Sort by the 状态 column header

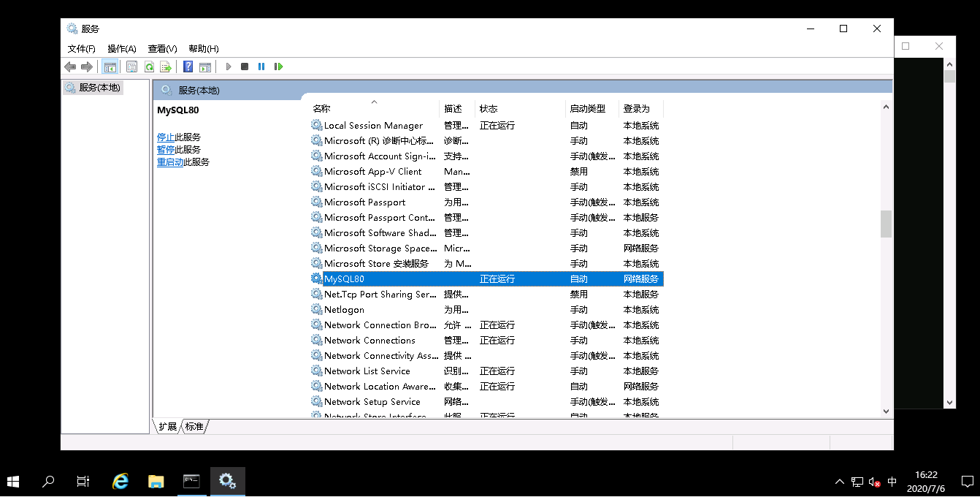[x=520, y=108]
